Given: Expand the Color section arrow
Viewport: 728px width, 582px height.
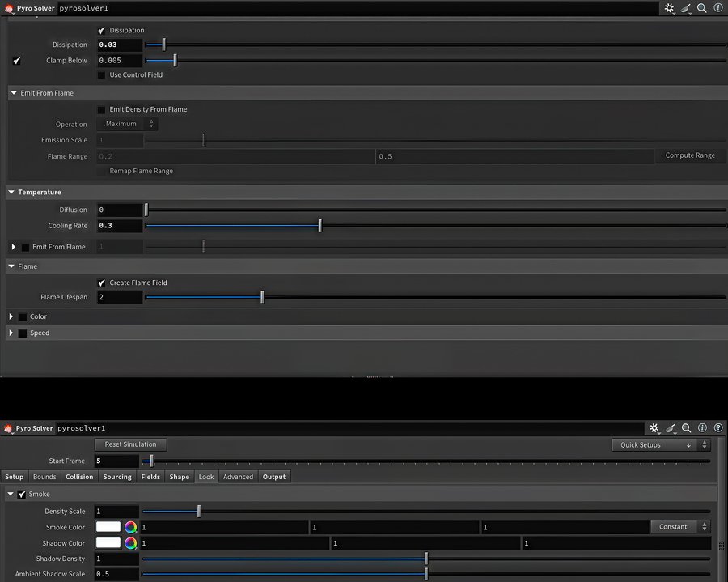Looking at the screenshot, I should (x=11, y=316).
